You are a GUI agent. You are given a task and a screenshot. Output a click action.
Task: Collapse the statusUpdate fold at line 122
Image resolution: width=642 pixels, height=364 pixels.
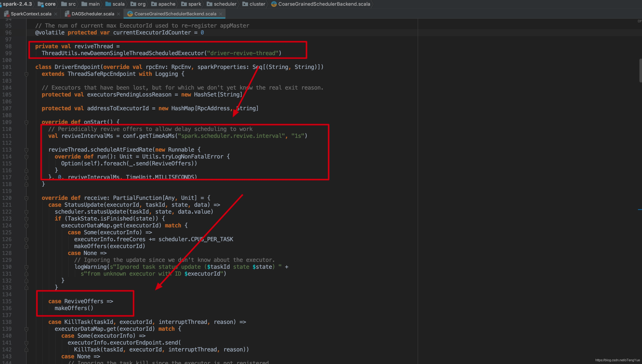coord(26,212)
